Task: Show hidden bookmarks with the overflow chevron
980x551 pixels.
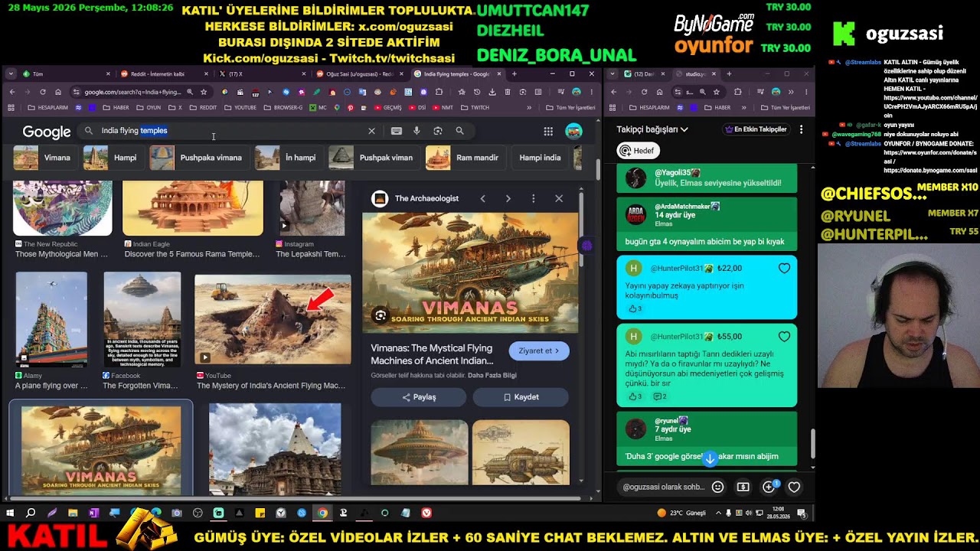Action: pyautogui.click(x=528, y=108)
